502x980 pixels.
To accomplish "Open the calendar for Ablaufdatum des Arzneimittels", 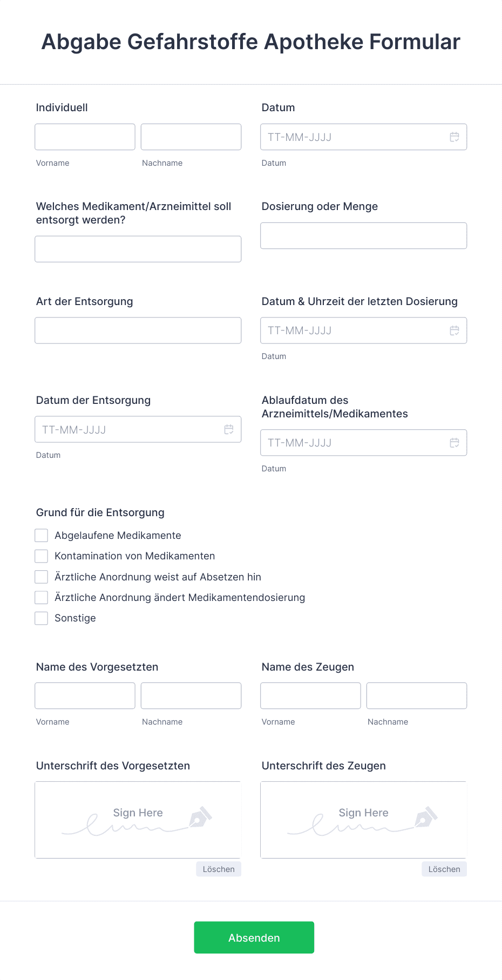I will pyautogui.click(x=453, y=442).
